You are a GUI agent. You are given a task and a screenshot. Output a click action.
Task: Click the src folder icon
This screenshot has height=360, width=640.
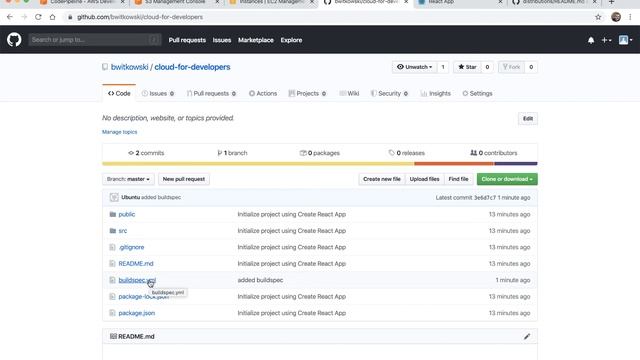click(113, 231)
